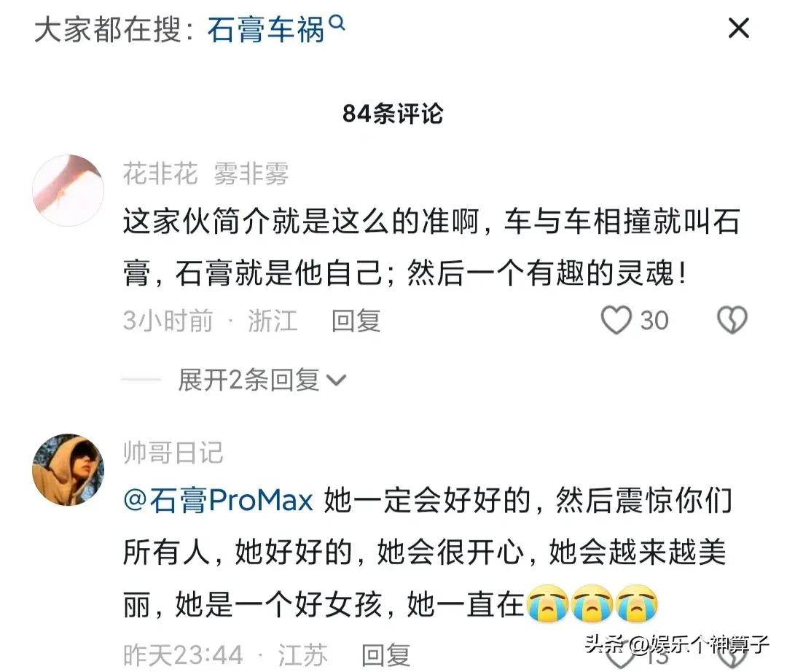The height and width of the screenshot is (672, 787).
Task: Close the comments panel with X
Action: tap(739, 28)
